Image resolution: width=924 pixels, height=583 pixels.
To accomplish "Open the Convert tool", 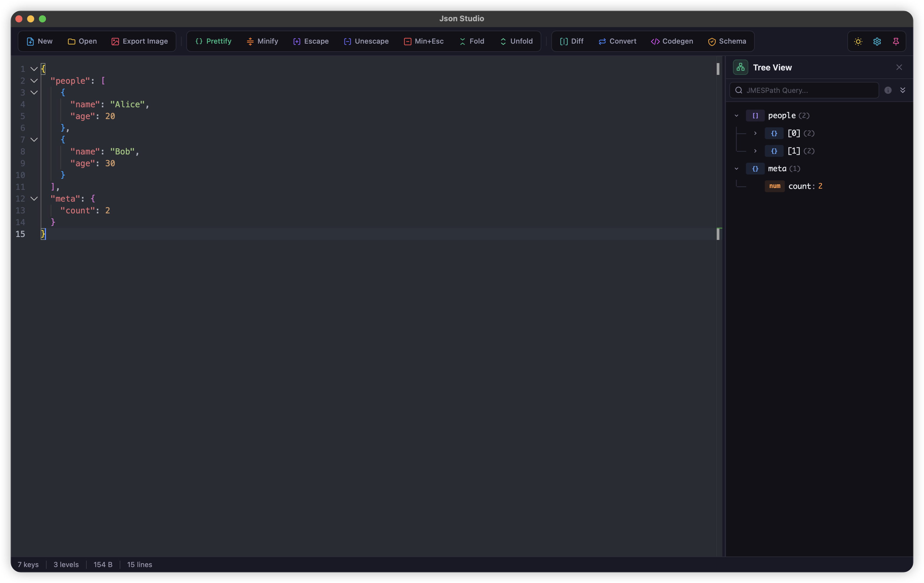I will [x=617, y=41].
